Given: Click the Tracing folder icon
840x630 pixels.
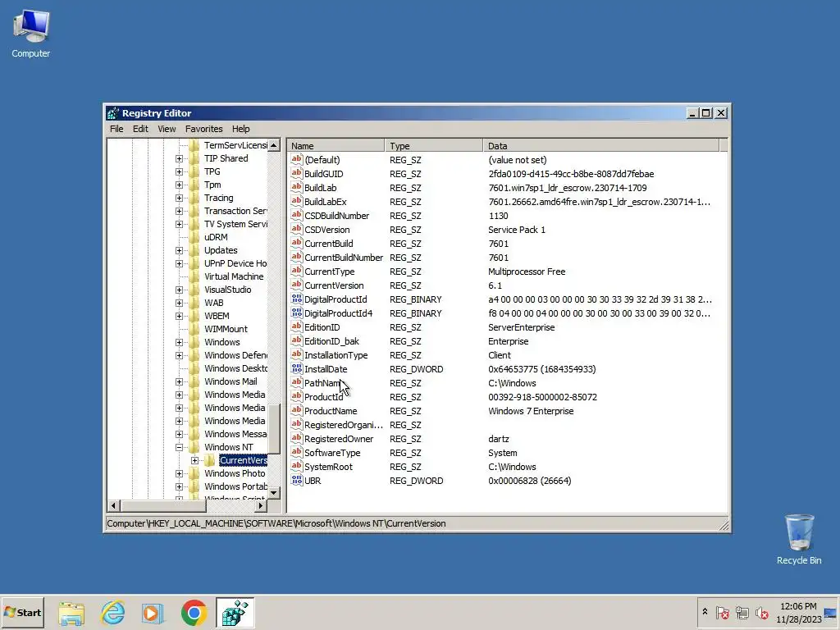Looking at the screenshot, I should (194, 198).
